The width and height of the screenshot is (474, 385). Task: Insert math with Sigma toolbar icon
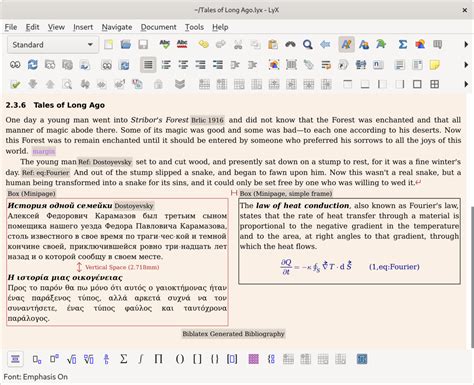point(403,44)
